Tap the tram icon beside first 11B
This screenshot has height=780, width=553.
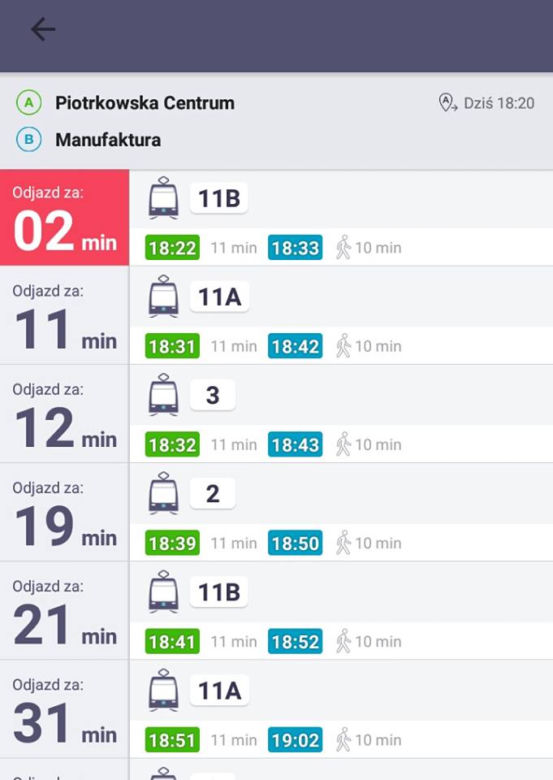coord(164,197)
